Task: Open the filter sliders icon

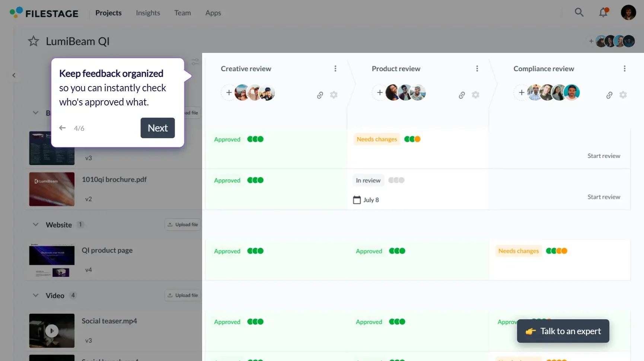Action: coord(195,61)
